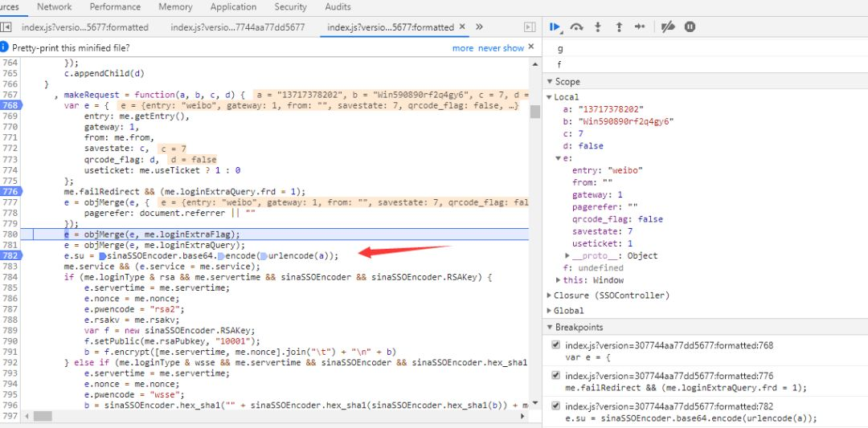868x428 pixels.
Task: Switch to the Application tab
Action: click(x=233, y=7)
